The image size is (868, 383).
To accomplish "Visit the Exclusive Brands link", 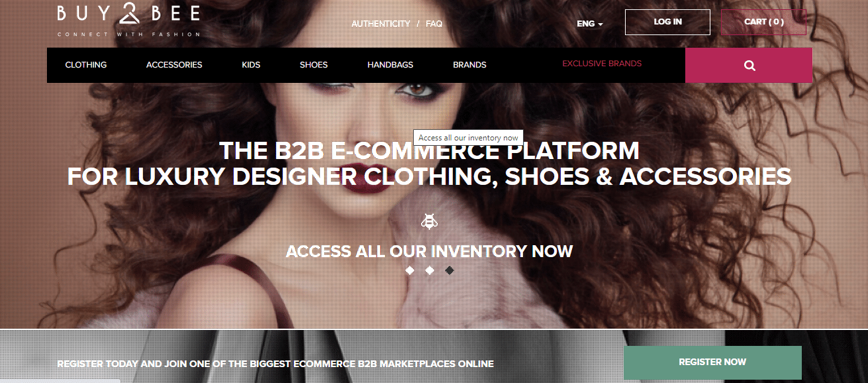I will pos(602,64).
